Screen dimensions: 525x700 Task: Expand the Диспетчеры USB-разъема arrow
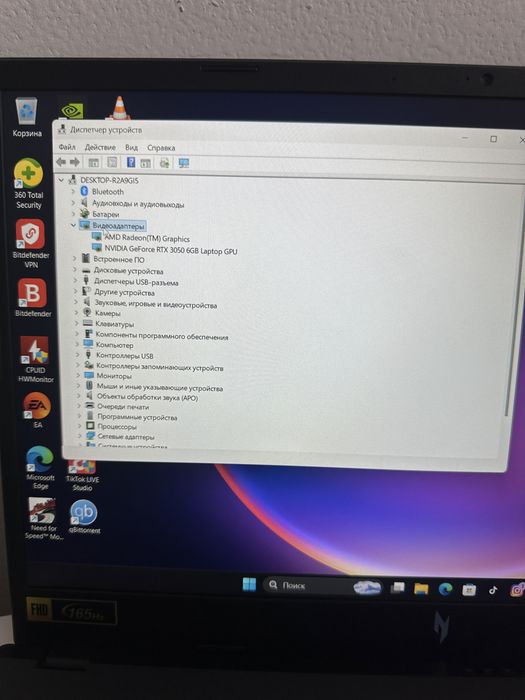click(75, 281)
